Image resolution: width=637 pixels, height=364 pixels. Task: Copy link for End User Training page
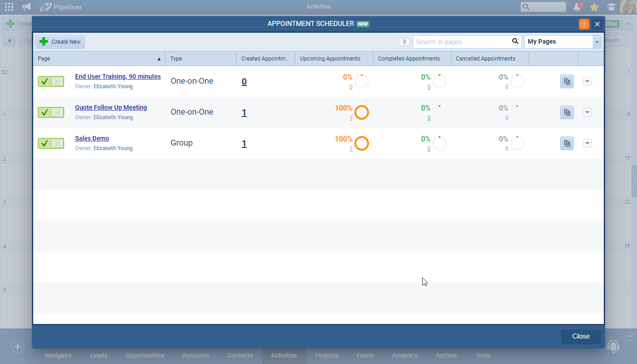tap(566, 81)
